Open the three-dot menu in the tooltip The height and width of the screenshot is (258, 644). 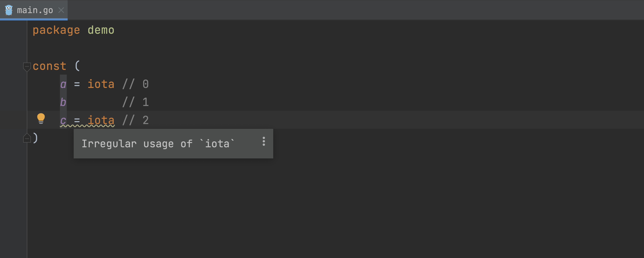tap(263, 141)
